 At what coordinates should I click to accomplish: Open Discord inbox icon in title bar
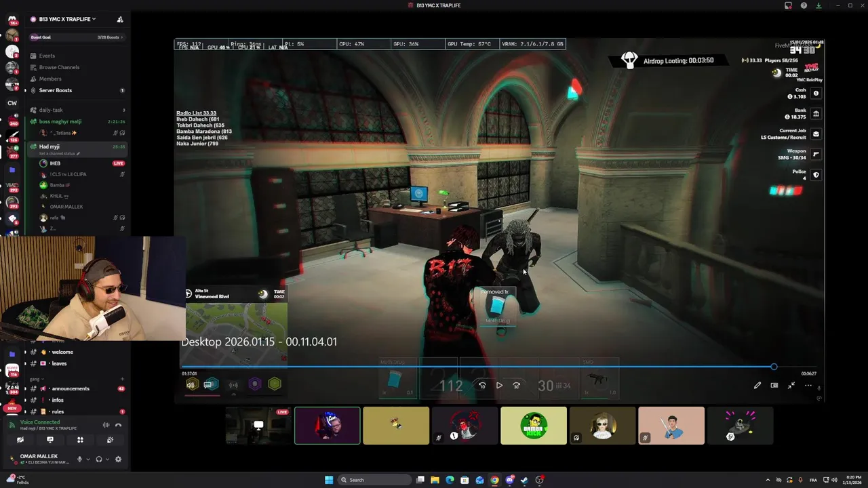pos(788,5)
